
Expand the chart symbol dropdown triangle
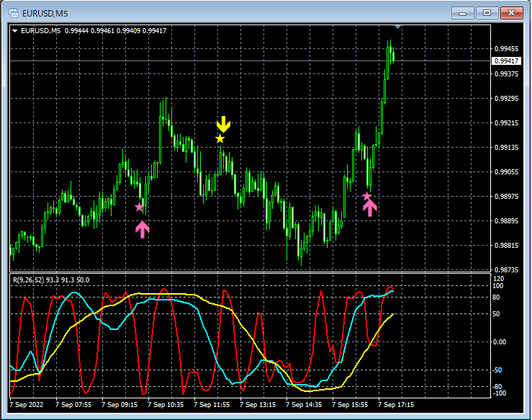(14, 31)
